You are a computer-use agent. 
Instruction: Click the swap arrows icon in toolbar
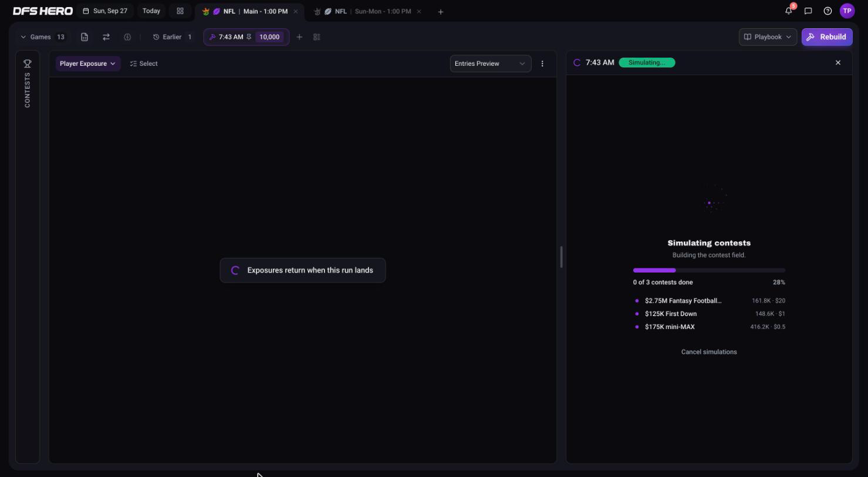click(106, 37)
